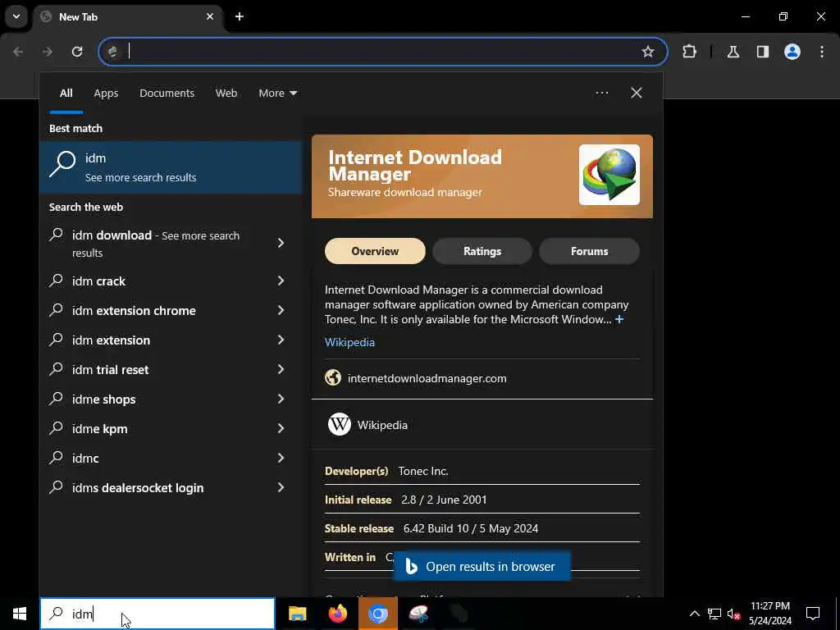Click the Chrome back arrow

(18, 52)
